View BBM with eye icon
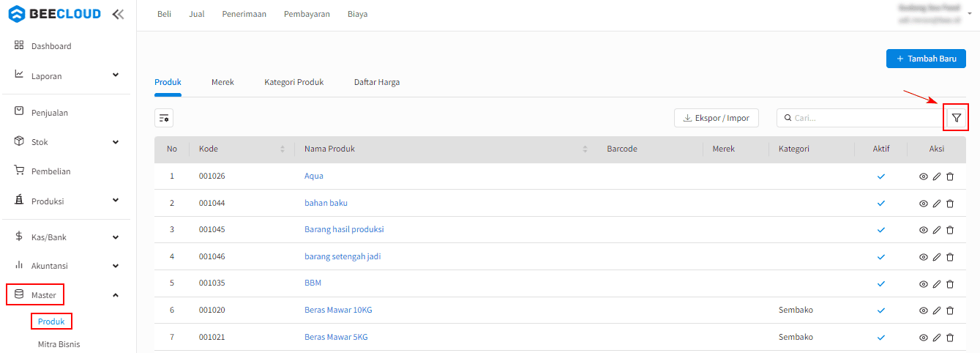The image size is (980, 353). 924,283
